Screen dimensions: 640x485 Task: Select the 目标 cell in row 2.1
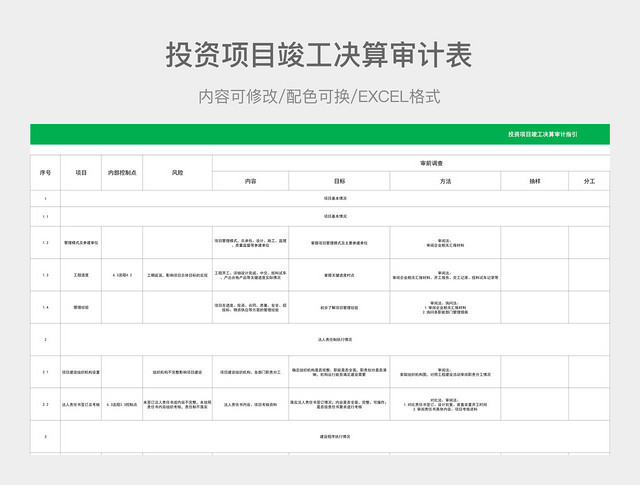tap(339, 372)
